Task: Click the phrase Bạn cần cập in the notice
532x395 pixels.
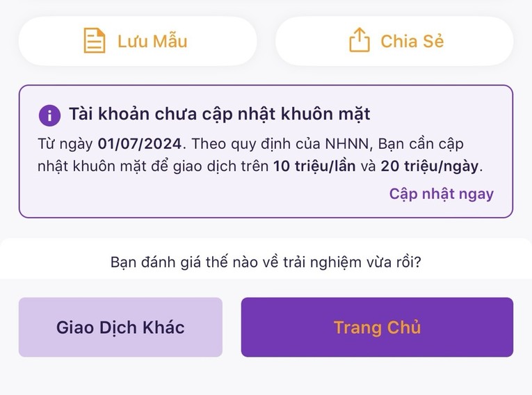Action: [421, 144]
